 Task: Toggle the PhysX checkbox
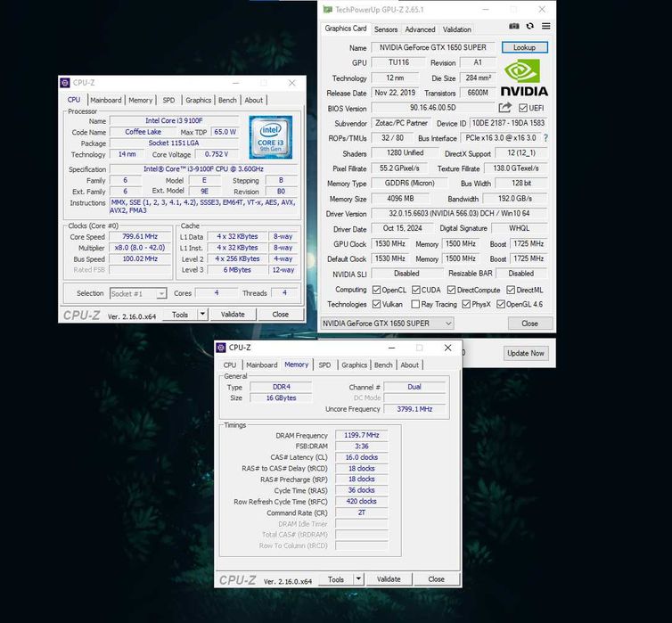[x=466, y=304]
